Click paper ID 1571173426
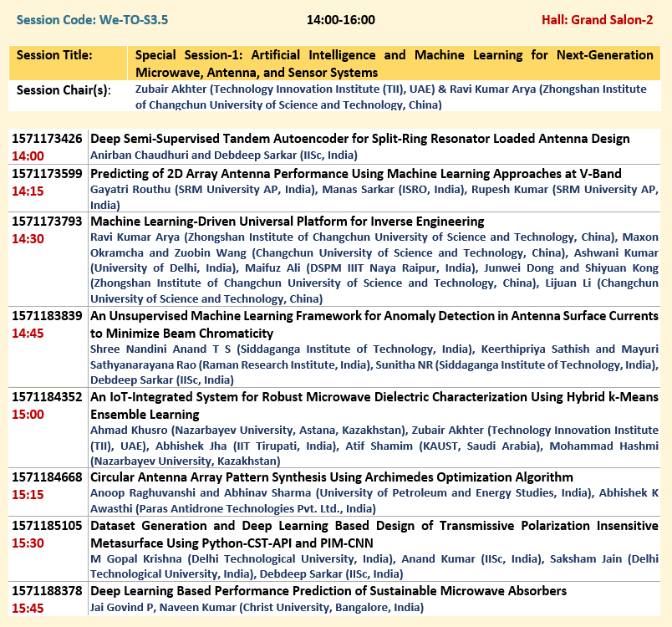The width and height of the screenshot is (672, 627). point(46,139)
